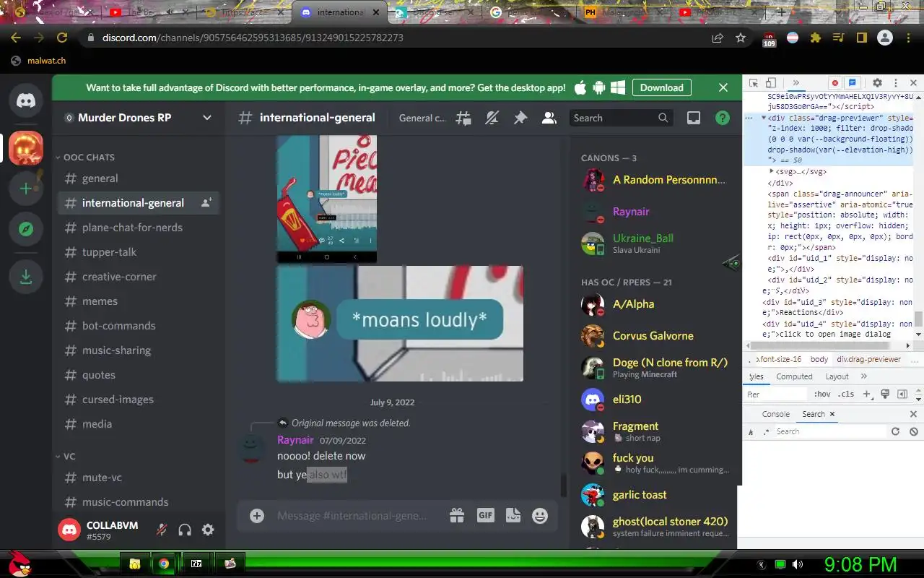924x578 pixels.
Task: Switch to the Layout tab
Action: tap(837, 376)
